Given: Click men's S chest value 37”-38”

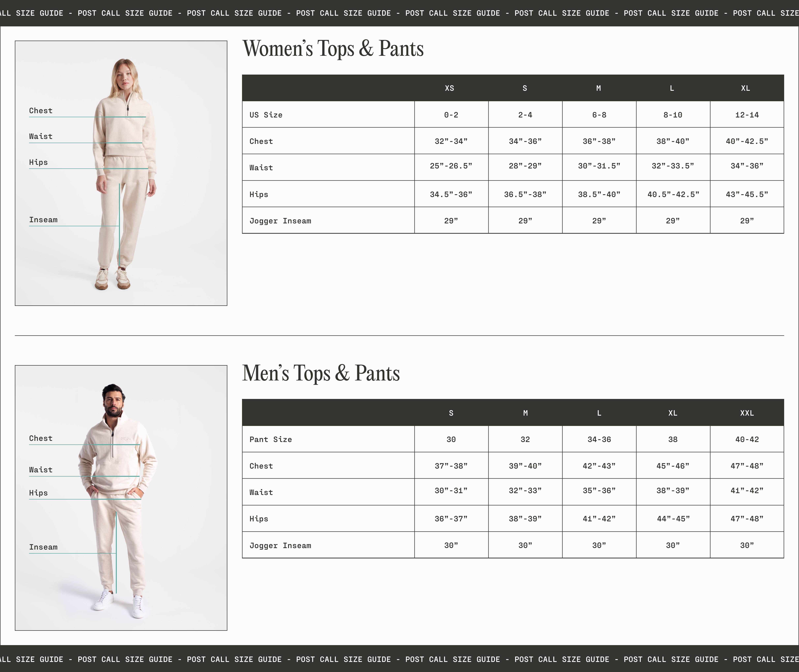Looking at the screenshot, I should (451, 466).
